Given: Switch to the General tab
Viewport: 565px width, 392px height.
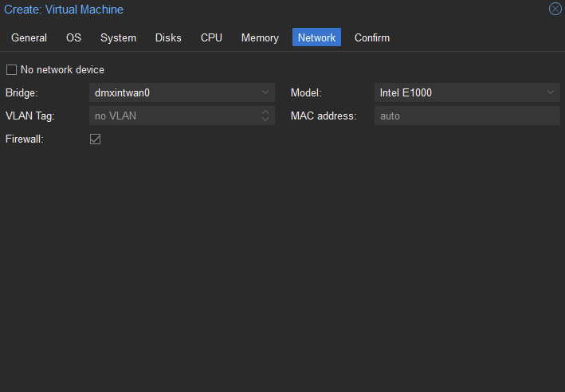Looking at the screenshot, I should tap(29, 37).
